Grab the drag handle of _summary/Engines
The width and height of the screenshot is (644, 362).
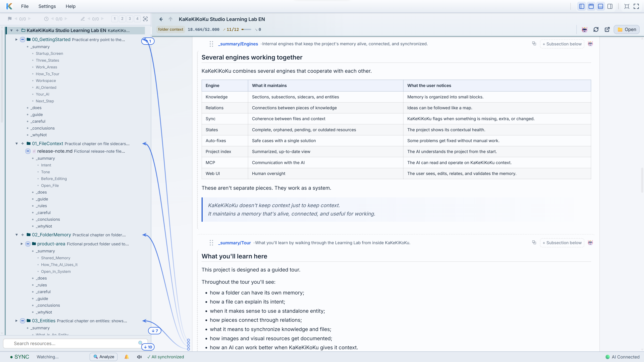pyautogui.click(x=211, y=44)
